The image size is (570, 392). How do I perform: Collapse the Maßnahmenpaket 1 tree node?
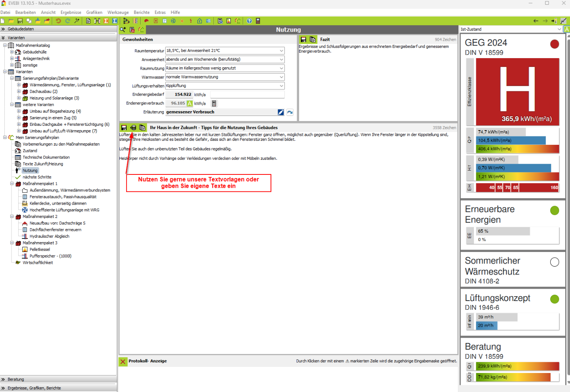click(x=12, y=184)
